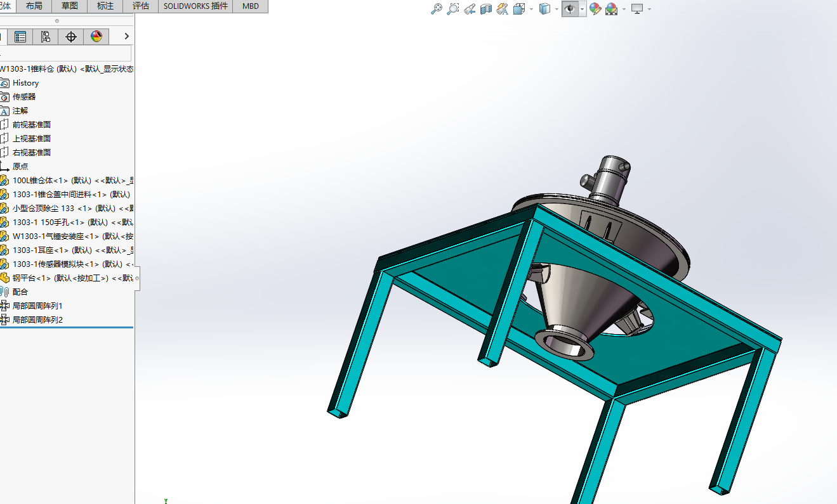Select the Zoom to Area tool
The height and width of the screenshot is (504, 837).
[x=453, y=9]
